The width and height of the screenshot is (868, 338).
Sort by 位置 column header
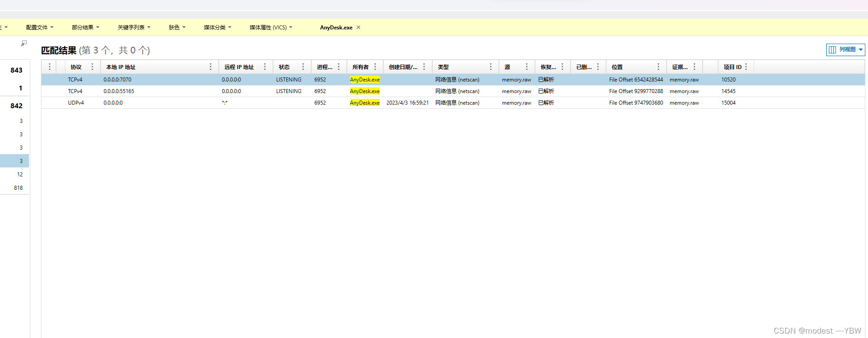(x=617, y=67)
